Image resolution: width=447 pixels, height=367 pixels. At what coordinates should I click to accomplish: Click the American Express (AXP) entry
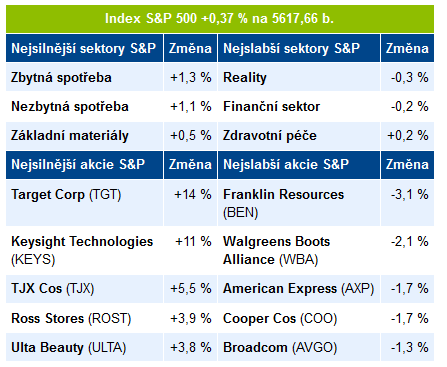299,289
